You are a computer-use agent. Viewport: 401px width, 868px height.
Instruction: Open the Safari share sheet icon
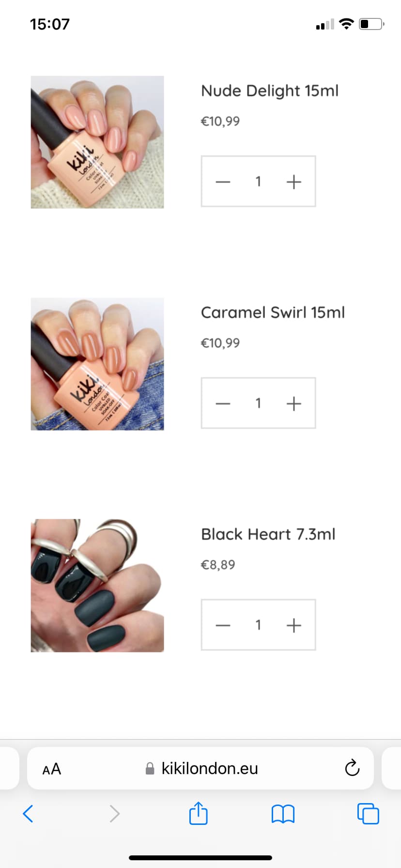[199, 813]
